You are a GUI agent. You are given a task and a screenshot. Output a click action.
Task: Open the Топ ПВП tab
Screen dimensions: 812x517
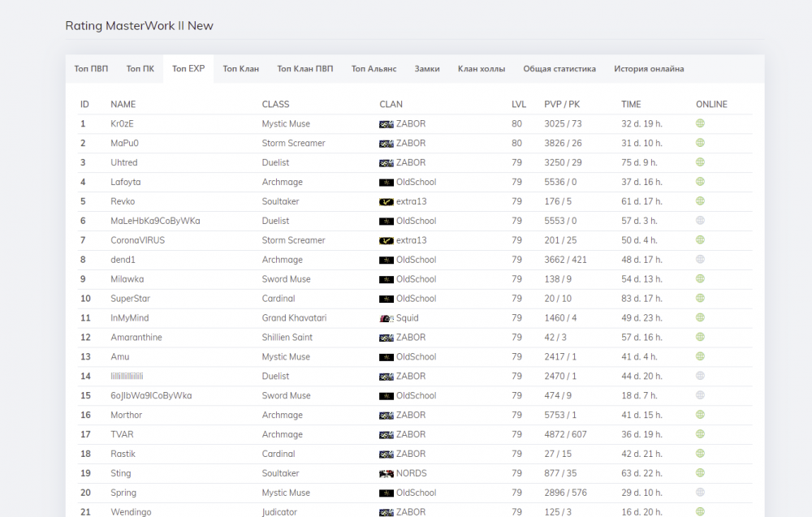91,69
